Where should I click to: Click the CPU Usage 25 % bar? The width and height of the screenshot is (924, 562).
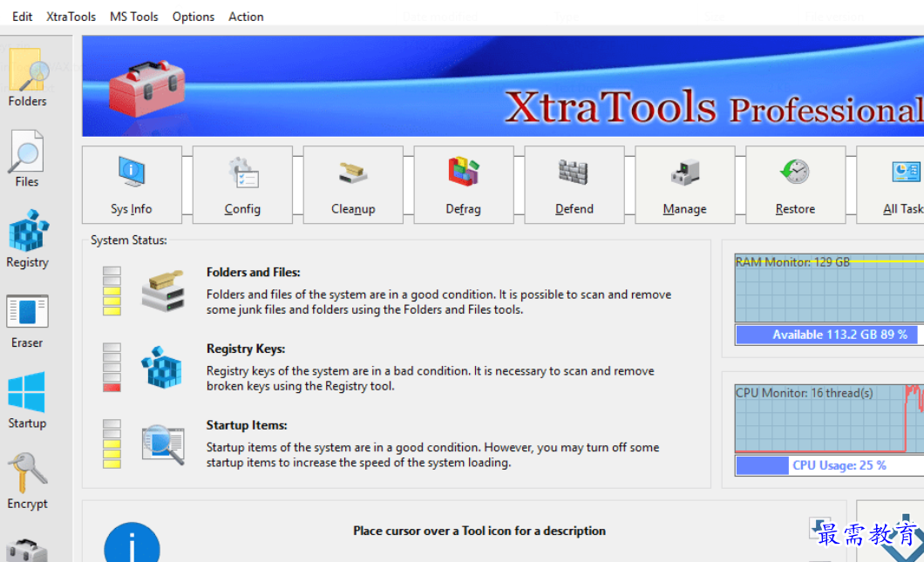pos(830,465)
